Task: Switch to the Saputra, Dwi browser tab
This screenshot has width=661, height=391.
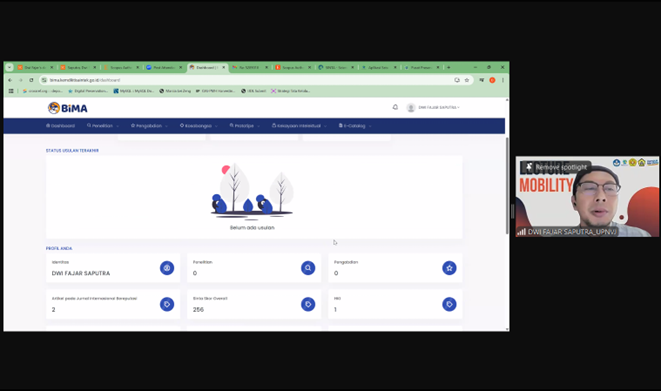Action: (78, 67)
